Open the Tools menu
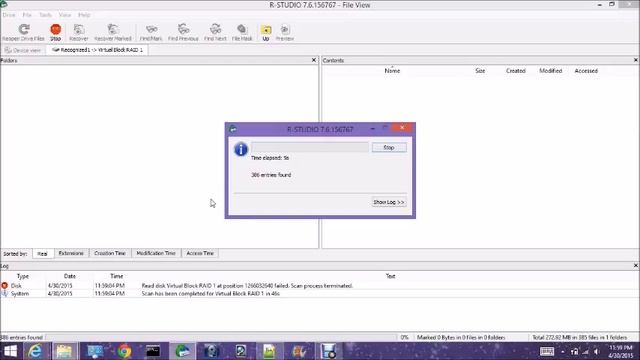 coord(45,15)
